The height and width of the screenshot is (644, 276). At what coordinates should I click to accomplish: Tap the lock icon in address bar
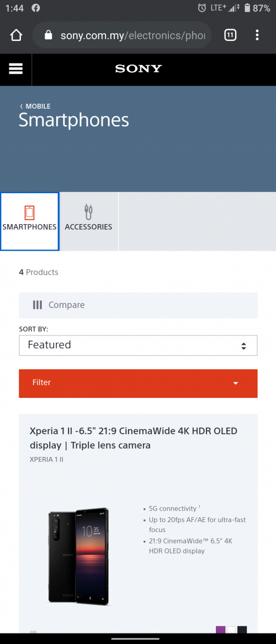coord(49,35)
